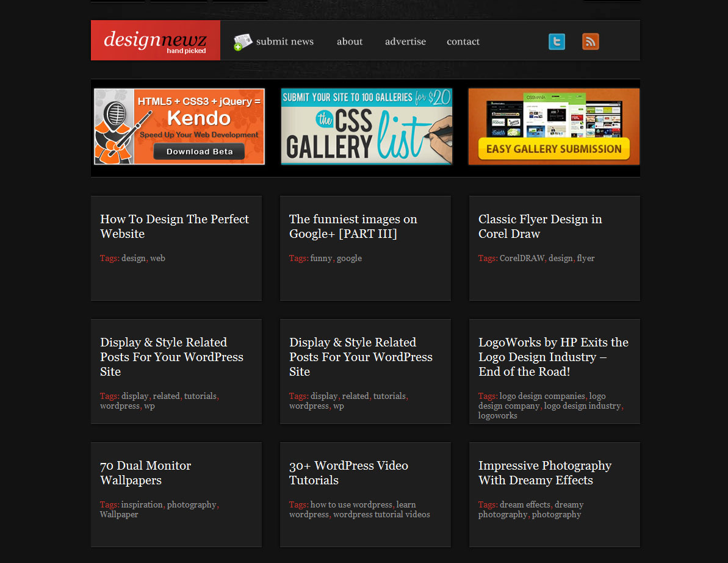This screenshot has height=563, width=728.
Task: Click design tag under Perfect Website
Action: click(133, 258)
